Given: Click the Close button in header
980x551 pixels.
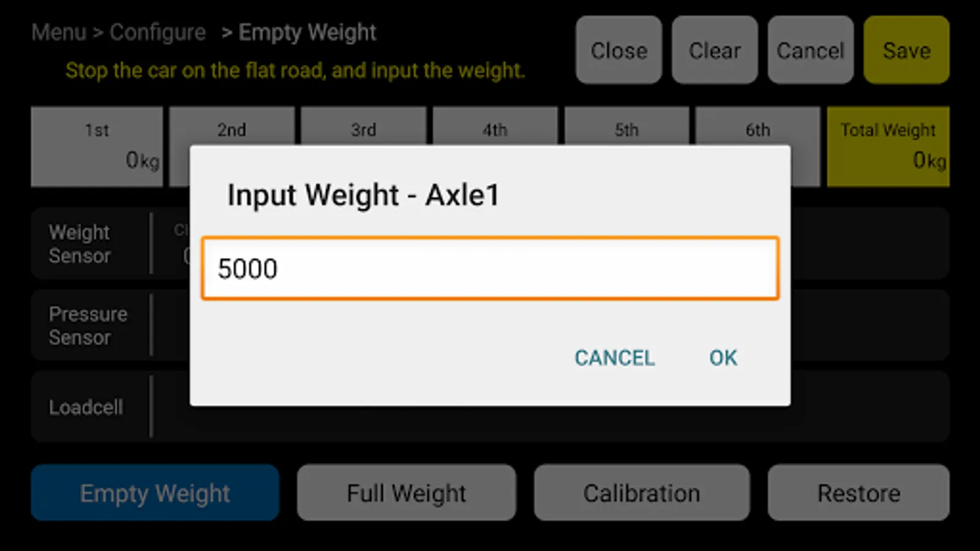Looking at the screenshot, I should click(x=619, y=50).
